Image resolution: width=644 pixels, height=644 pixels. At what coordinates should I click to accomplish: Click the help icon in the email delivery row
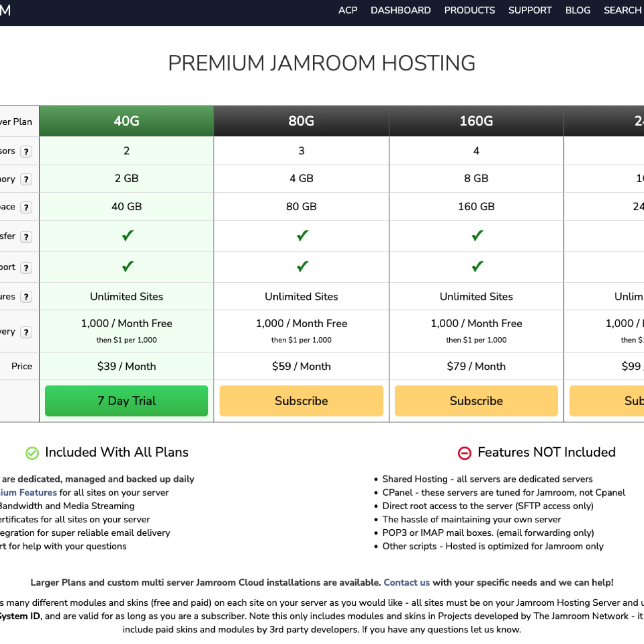(x=26, y=332)
